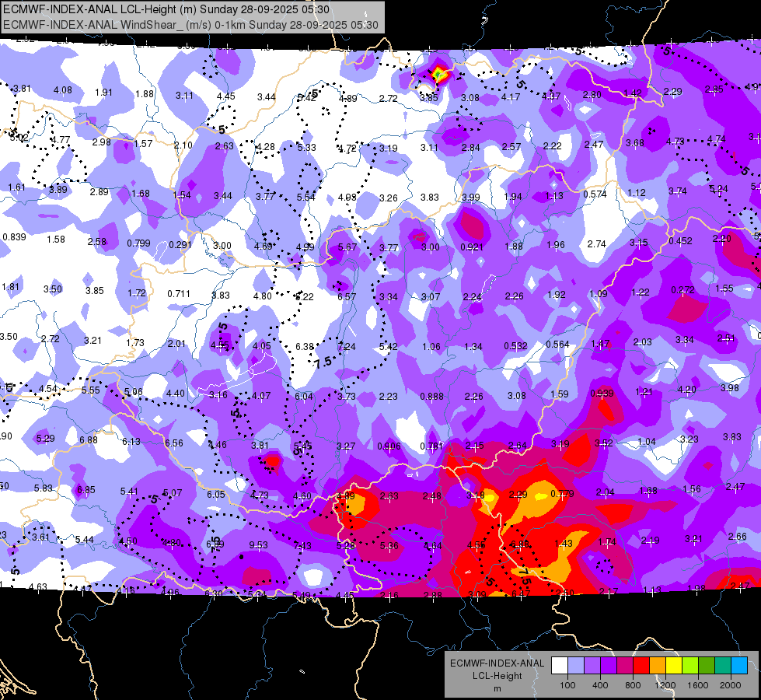Click the wind shear value 1.91
761x700 pixels.
pos(103,93)
